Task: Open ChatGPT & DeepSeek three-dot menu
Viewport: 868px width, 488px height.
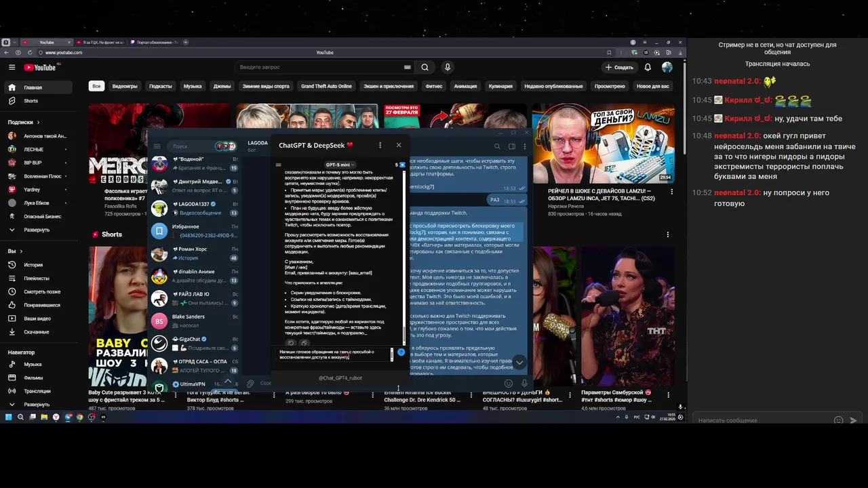Action: coord(380,145)
